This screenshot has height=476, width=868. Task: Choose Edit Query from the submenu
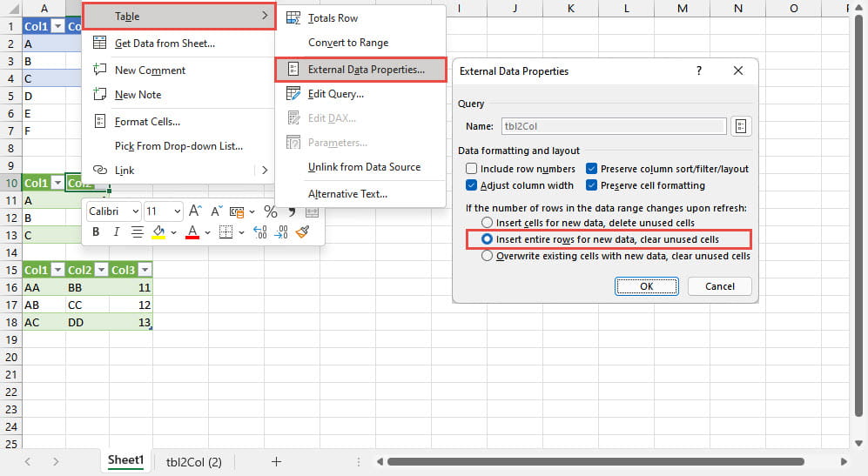(335, 94)
